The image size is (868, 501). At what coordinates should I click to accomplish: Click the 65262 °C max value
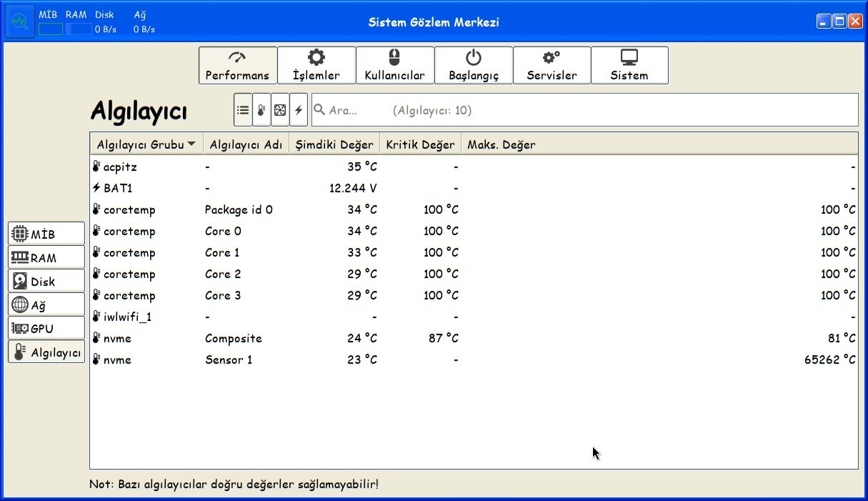(x=830, y=359)
